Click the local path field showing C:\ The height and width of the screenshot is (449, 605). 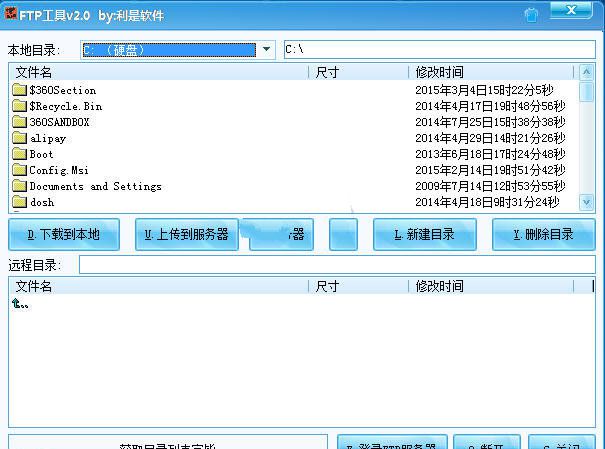click(438, 49)
